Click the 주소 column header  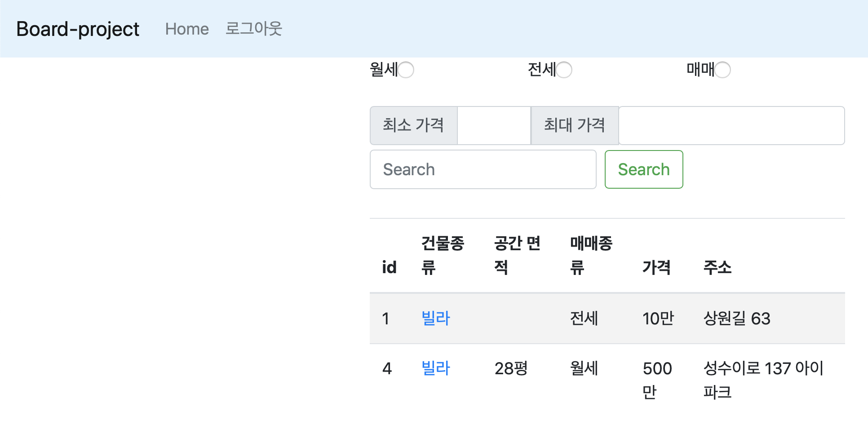[717, 267]
